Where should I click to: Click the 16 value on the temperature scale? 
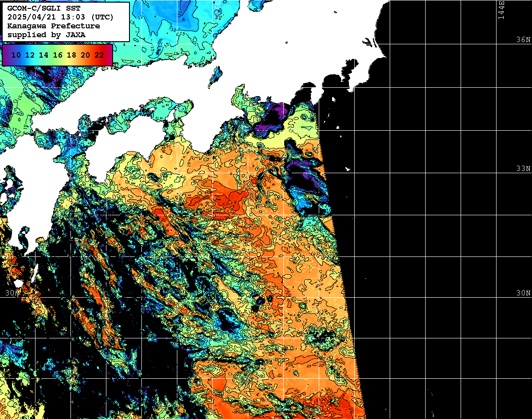coord(58,55)
